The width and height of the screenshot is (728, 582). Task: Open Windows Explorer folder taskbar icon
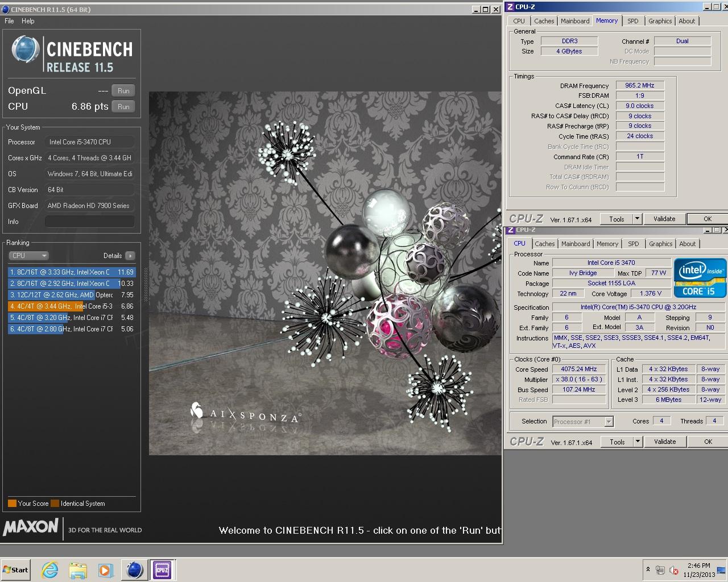tap(78, 570)
